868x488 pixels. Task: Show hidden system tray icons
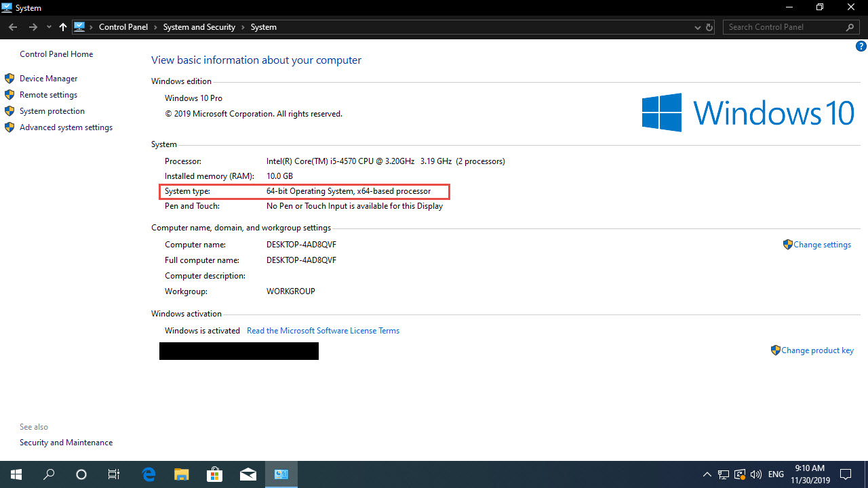pyautogui.click(x=707, y=474)
